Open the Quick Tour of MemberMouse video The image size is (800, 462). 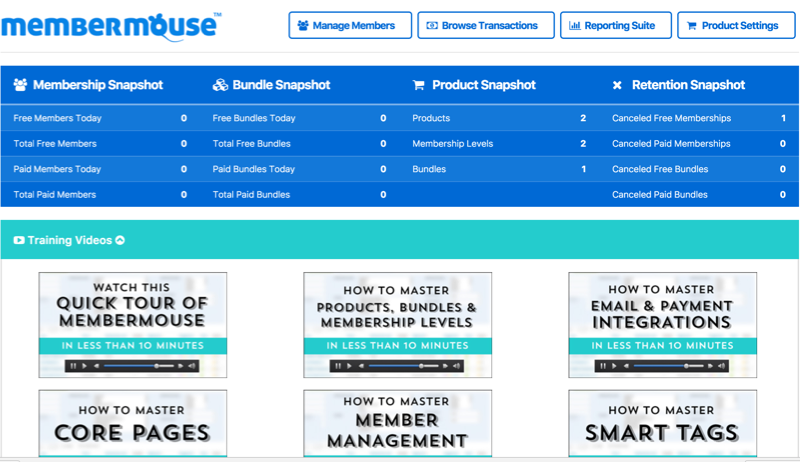[133, 325]
